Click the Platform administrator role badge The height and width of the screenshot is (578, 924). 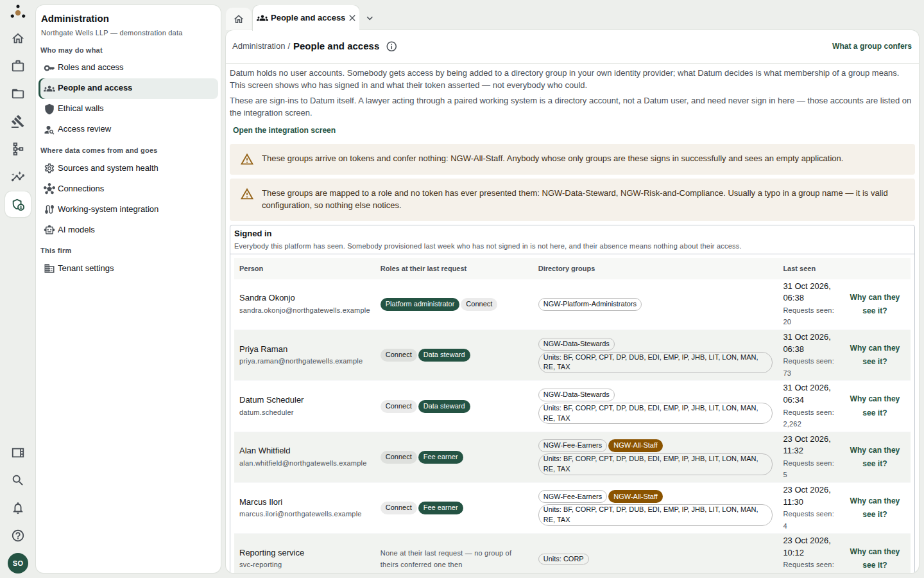coord(420,304)
